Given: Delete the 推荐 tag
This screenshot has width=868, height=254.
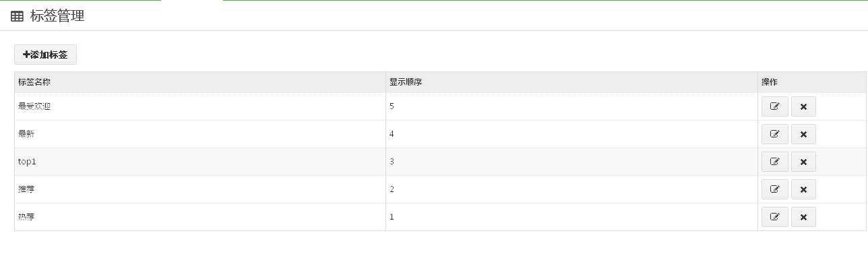Looking at the screenshot, I should point(803,189).
